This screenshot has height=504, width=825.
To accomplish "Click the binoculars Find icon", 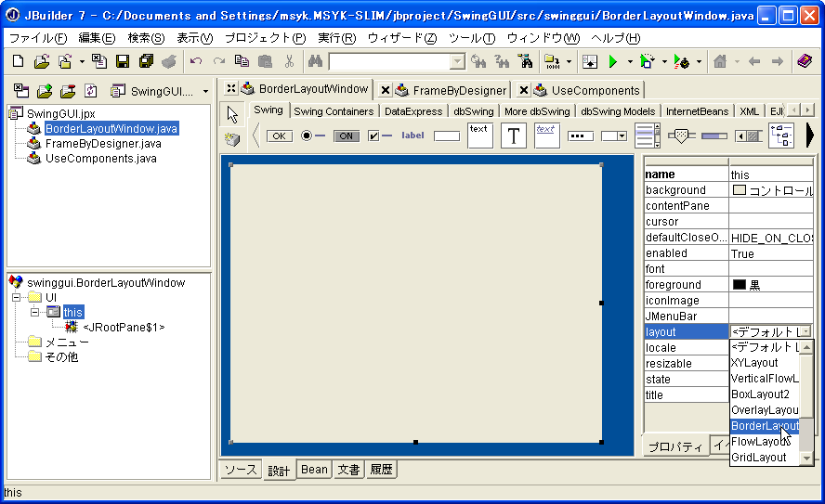I will (315, 62).
